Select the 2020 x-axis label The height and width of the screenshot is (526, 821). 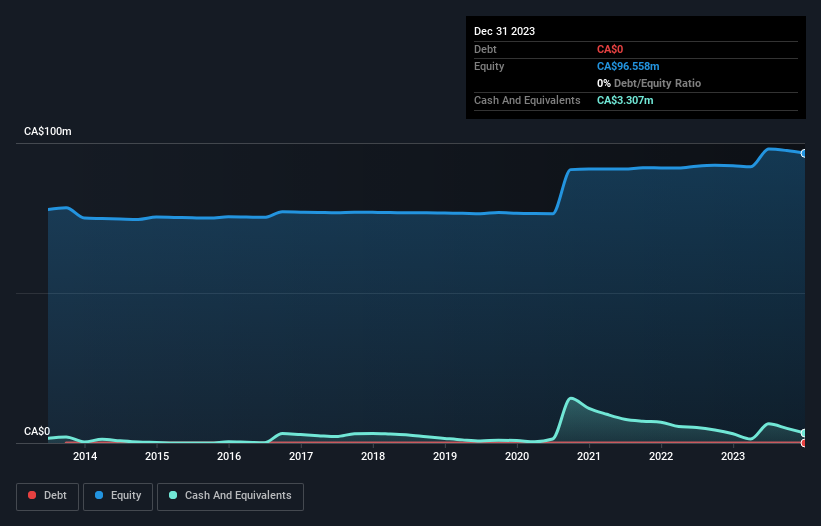(517, 456)
